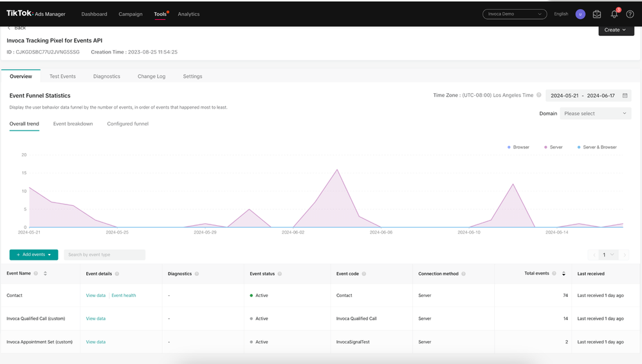This screenshot has height=364, width=642.
Task: Click the Last received column header
Action: [x=591, y=273]
